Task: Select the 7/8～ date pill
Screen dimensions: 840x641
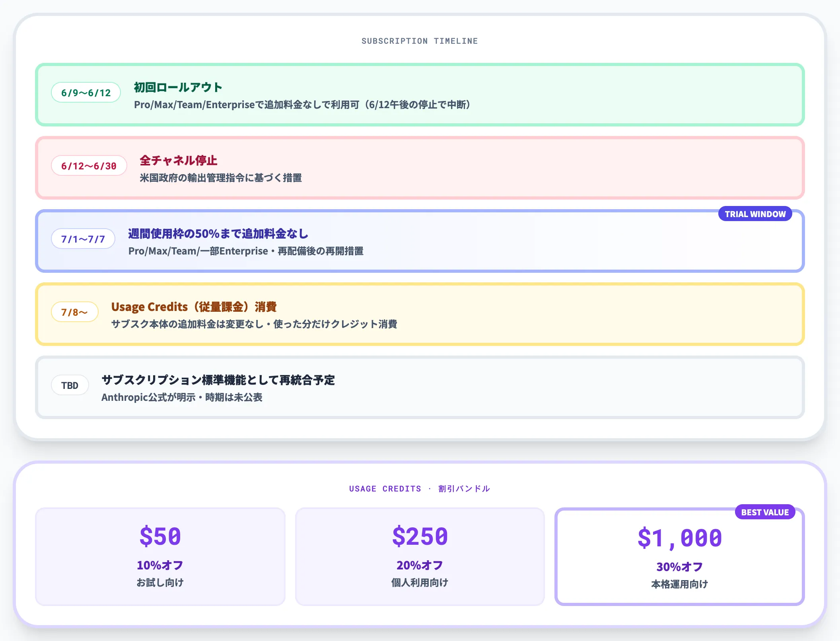Action: 75,312
